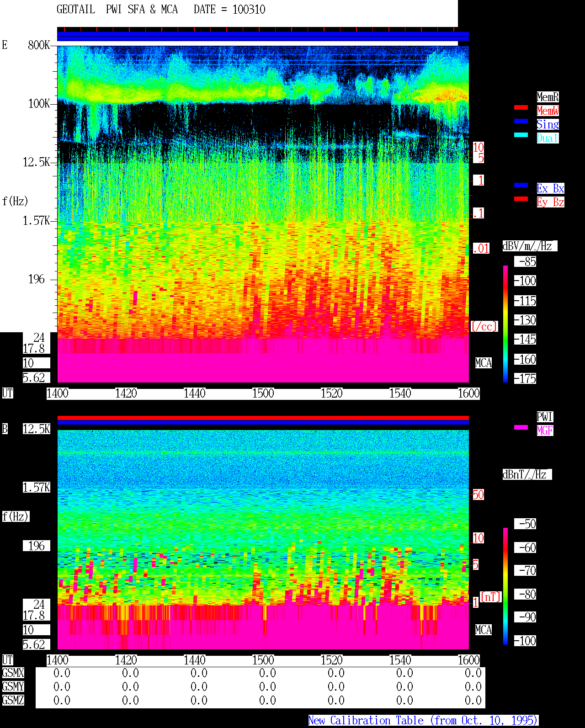The width and height of the screenshot is (585, 728).
Task: Click 1520 on the lower panel time axis
Action: coord(331,660)
